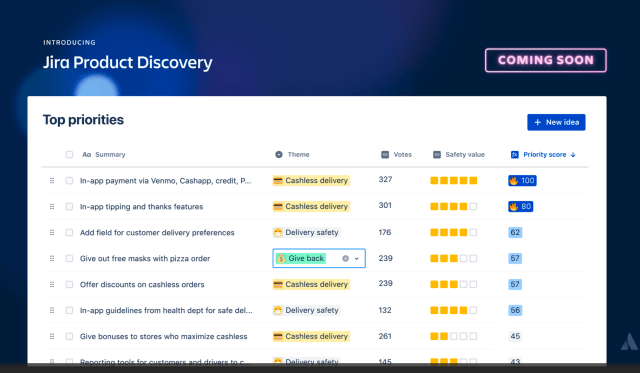Open idea 'Add field for customer delivery preferences'

(157, 233)
